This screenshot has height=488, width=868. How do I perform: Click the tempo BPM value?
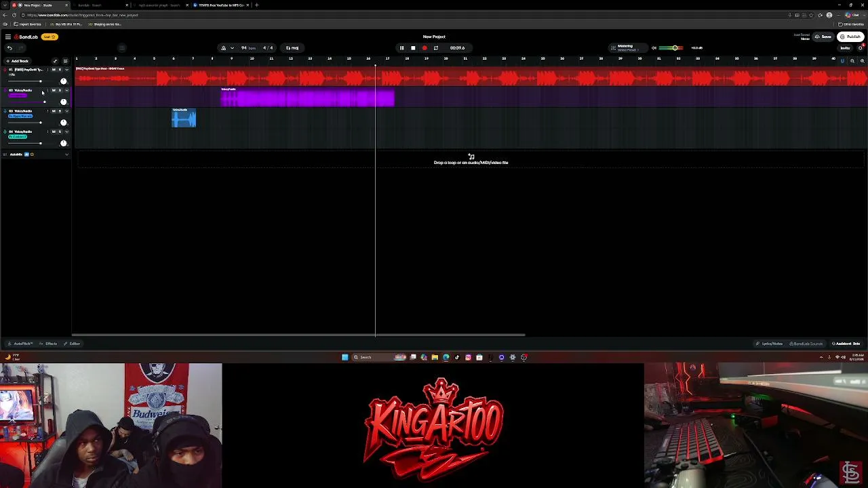pyautogui.click(x=248, y=48)
